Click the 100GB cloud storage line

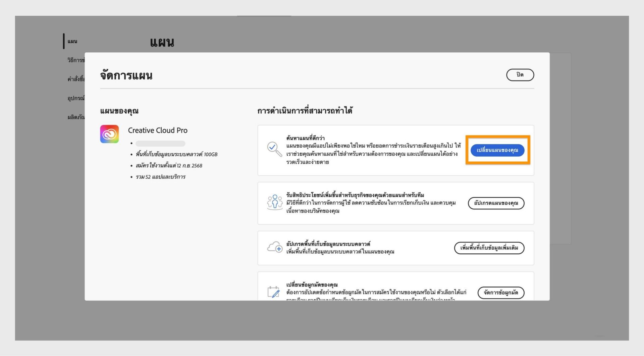pyautogui.click(x=176, y=154)
